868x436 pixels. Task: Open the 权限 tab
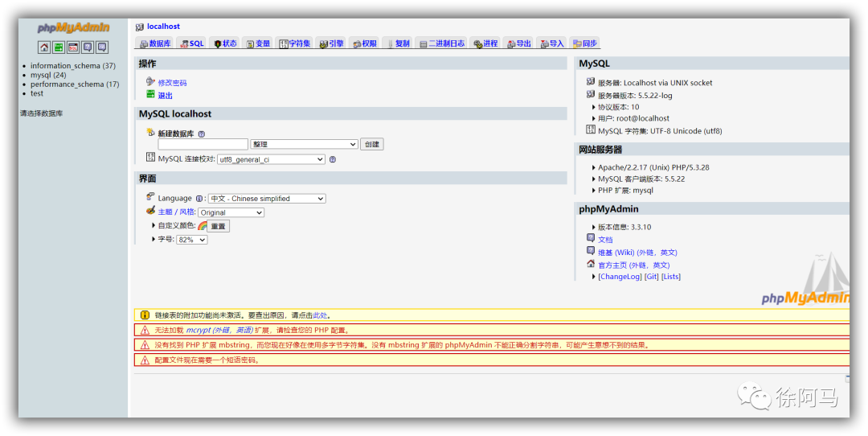[x=365, y=43]
